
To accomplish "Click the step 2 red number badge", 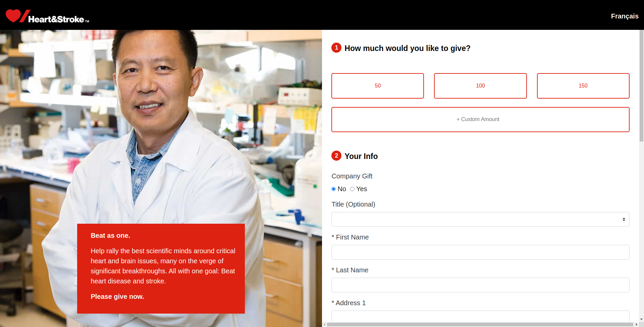I will (336, 156).
